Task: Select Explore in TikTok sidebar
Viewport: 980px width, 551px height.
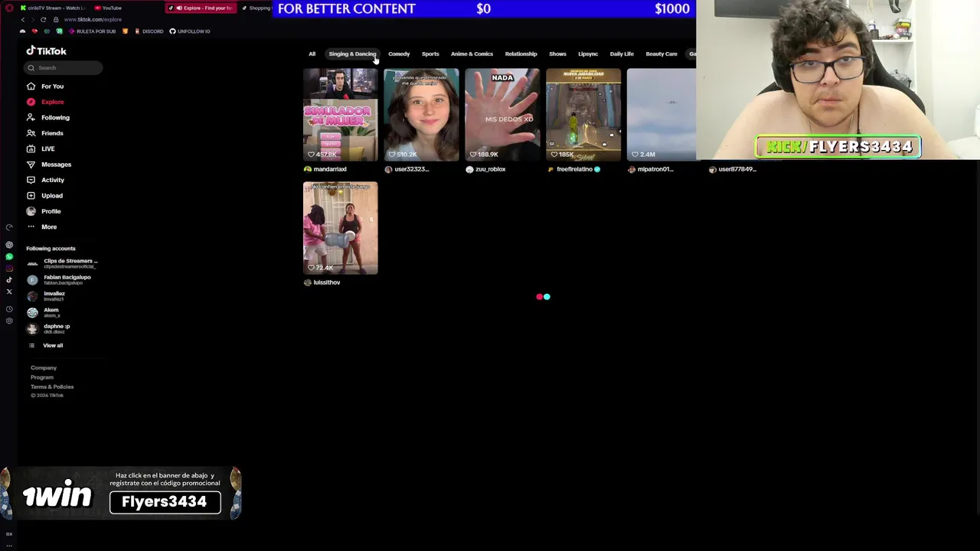Action: (45, 102)
